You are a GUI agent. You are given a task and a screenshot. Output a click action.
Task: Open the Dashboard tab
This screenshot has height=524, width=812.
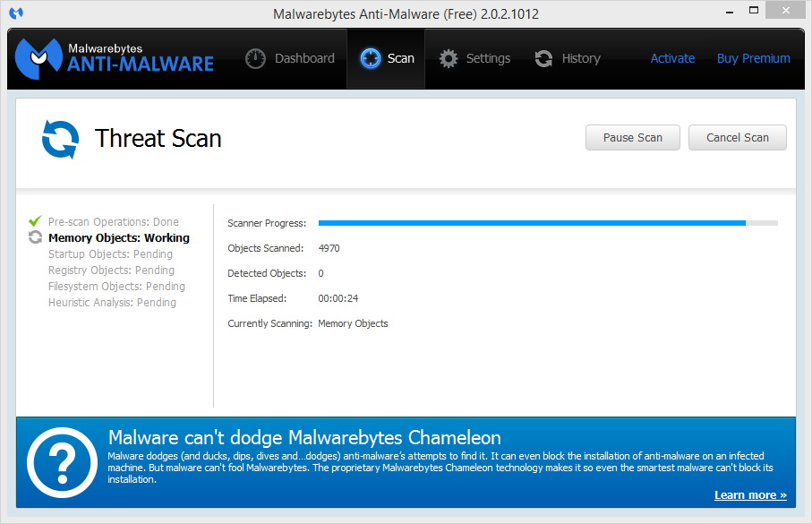290,58
